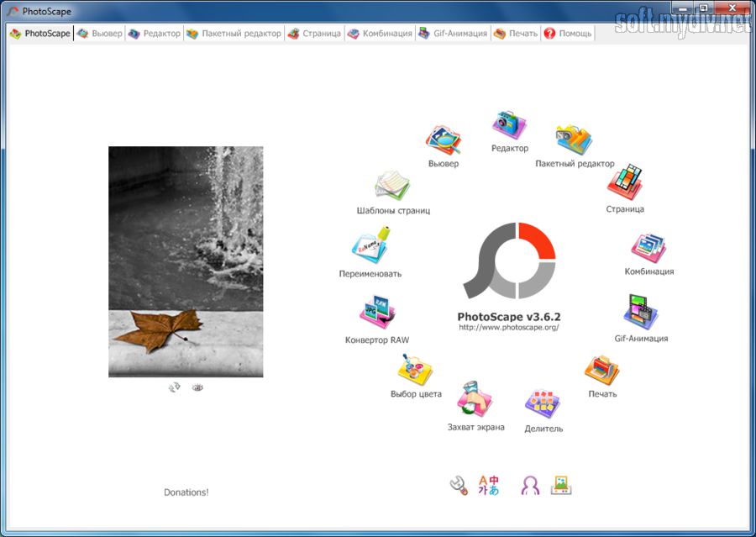Open the Переименовать rename icon
Viewport: 756px width, 537px height.
370,245
